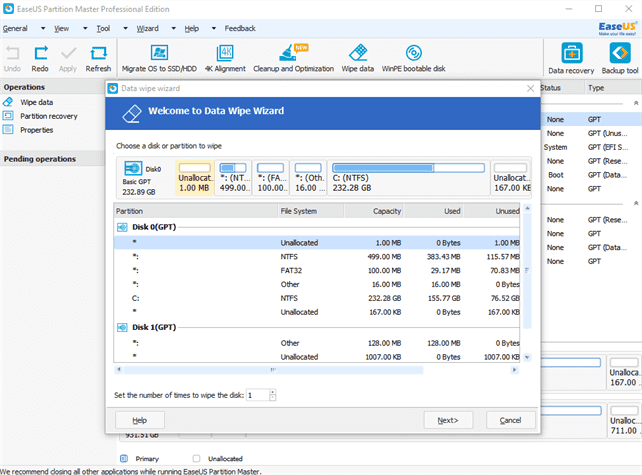Image resolution: width=642 pixels, height=475 pixels.
Task: Click the Undo toolbar icon
Action: (12, 53)
